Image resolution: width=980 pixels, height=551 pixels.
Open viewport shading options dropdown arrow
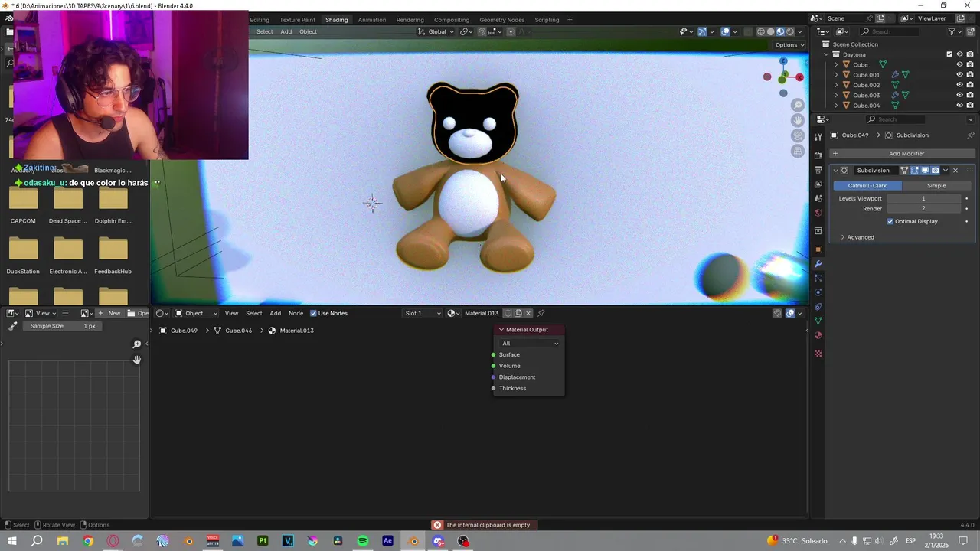tap(800, 31)
